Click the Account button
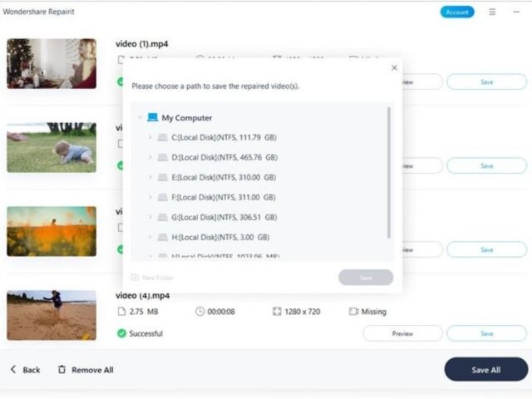The height and width of the screenshot is (399, 532). point(457,12)
